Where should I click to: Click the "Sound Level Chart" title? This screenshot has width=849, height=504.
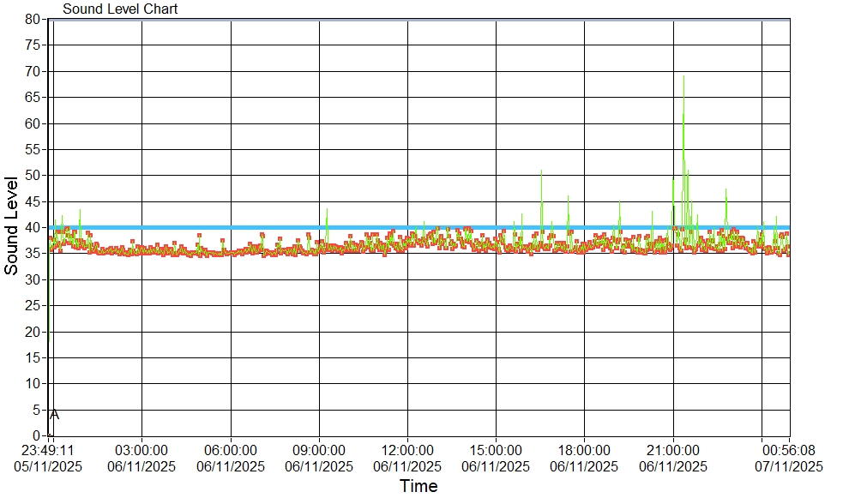120,9
